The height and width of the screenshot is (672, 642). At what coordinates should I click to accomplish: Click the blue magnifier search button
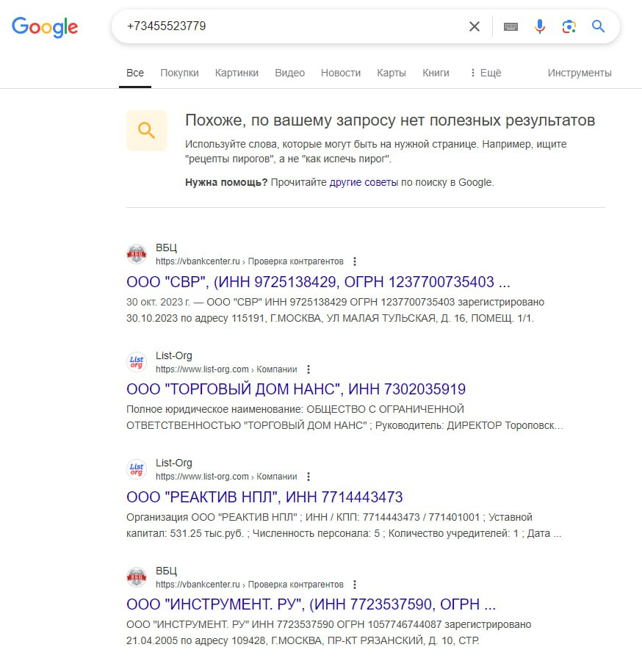point(598,26)
